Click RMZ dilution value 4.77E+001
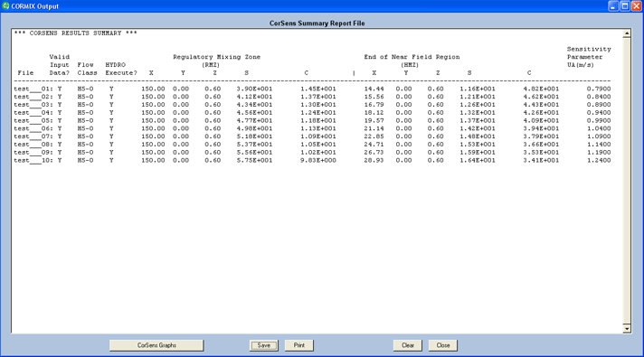The width and height of the screenshot is (644, 357). pos(254,120)
